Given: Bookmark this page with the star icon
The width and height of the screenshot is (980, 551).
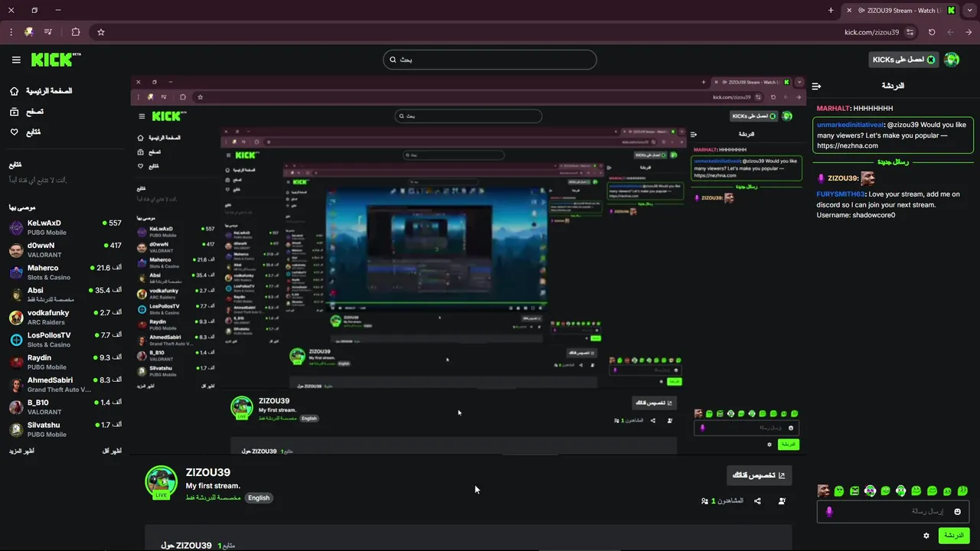Looking at the screenshot, I should point(100,32).
